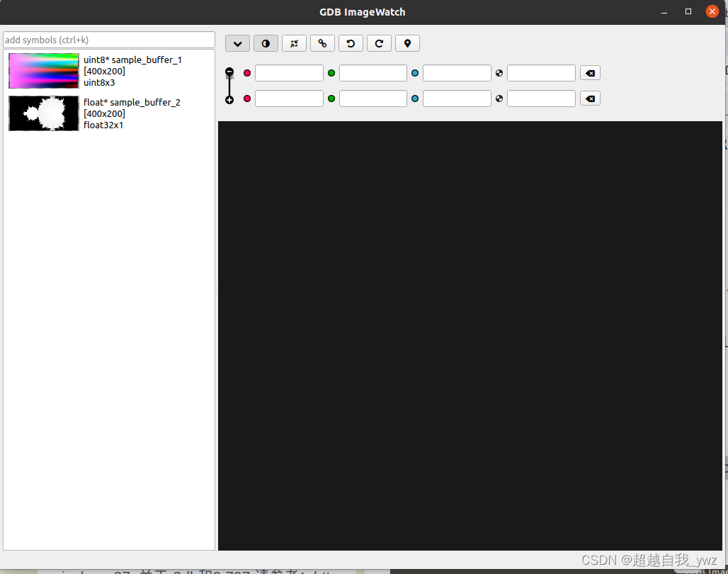The image size is (728, 574).
Task: Click the blue dot in top row
Action: [414, 73]
